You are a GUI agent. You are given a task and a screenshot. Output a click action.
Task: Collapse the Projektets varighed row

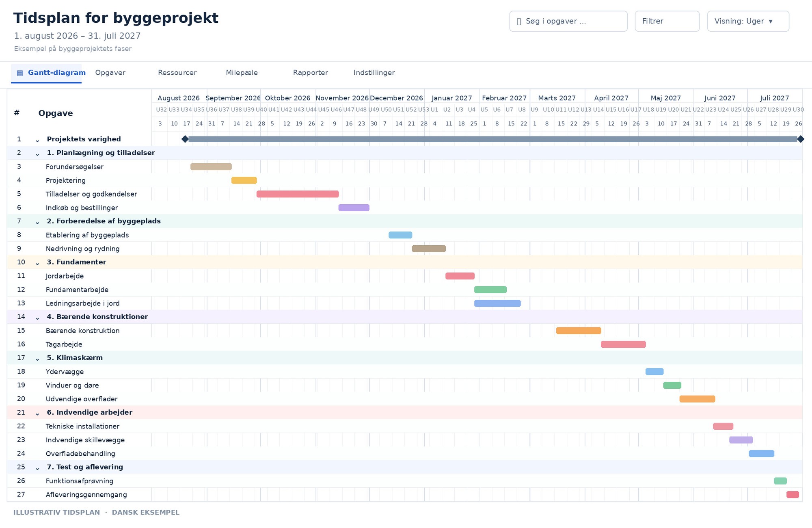point(37,140)
